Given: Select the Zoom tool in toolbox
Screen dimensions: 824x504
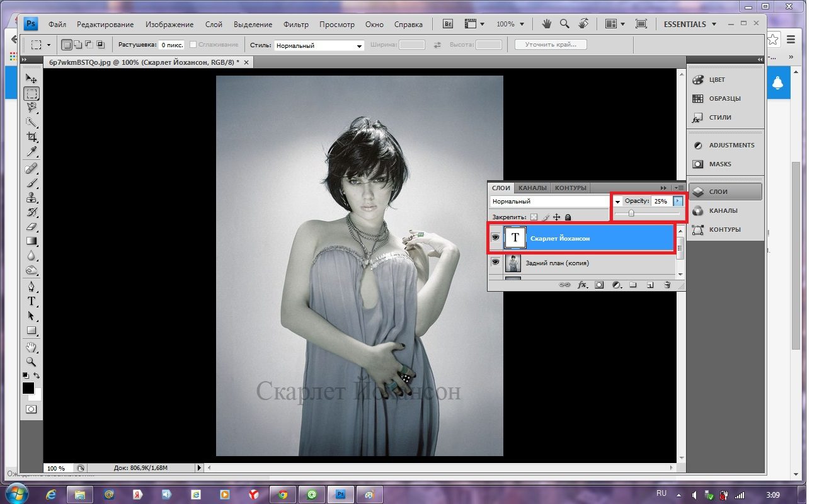Looking at the screenshot, I should click(31, 362).
